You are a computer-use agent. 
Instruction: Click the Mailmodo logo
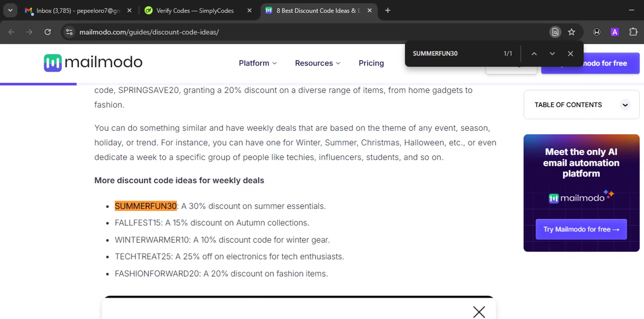tap(93, 63)
